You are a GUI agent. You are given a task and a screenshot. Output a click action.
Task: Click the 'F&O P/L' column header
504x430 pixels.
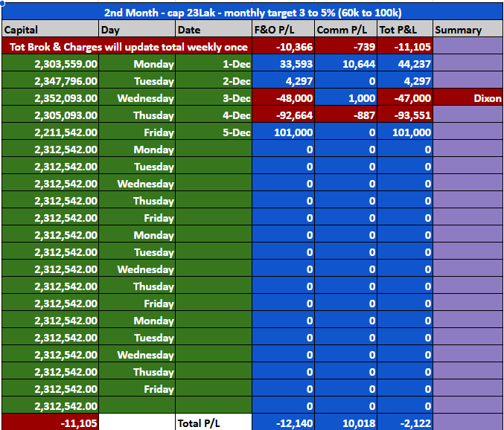pyautogui.click(x=283, y=30)
